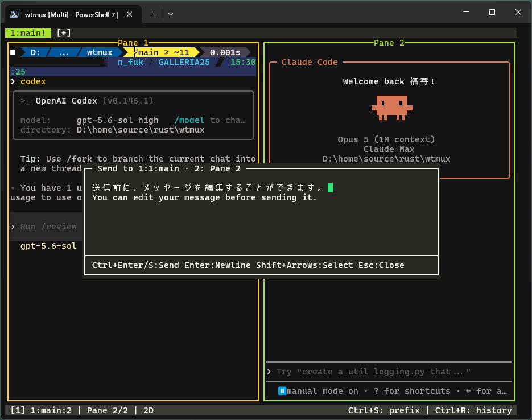Click the 2D status bar indicator
This screenshot has width=532, height=420.
(149, 410)
